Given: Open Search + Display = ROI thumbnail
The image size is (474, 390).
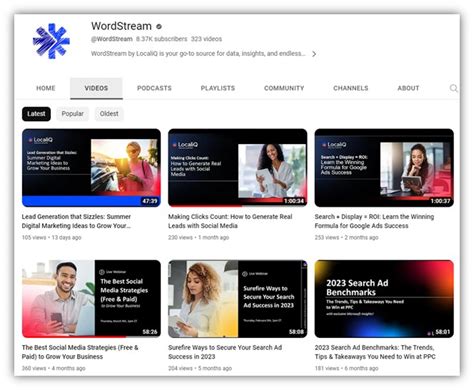Looking at the screenshot, I should pyautogui.click(x=384, y=168).
